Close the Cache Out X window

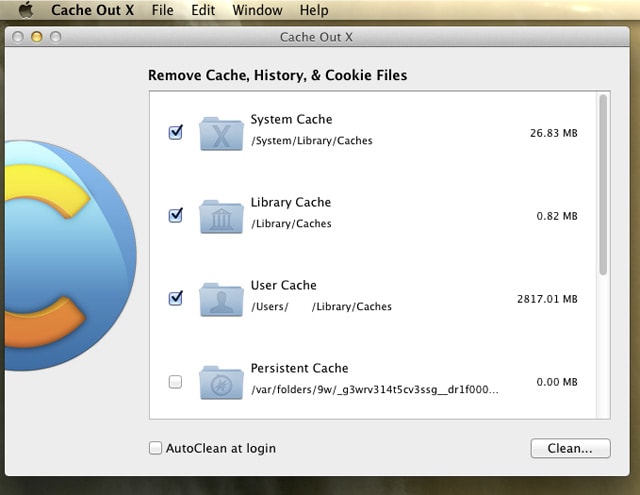pos(18,37)
